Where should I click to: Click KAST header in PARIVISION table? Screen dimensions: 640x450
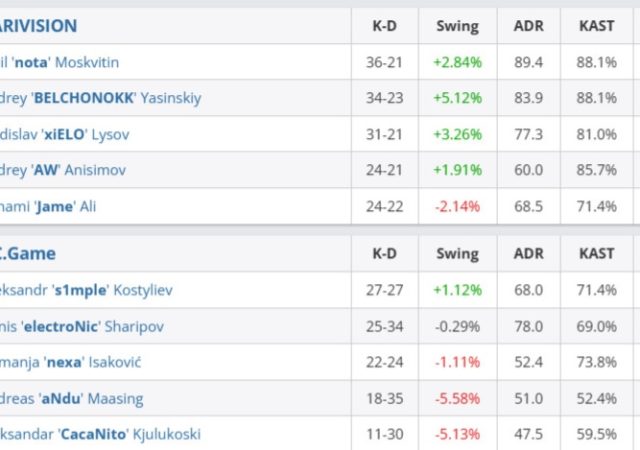pos(597,27)
